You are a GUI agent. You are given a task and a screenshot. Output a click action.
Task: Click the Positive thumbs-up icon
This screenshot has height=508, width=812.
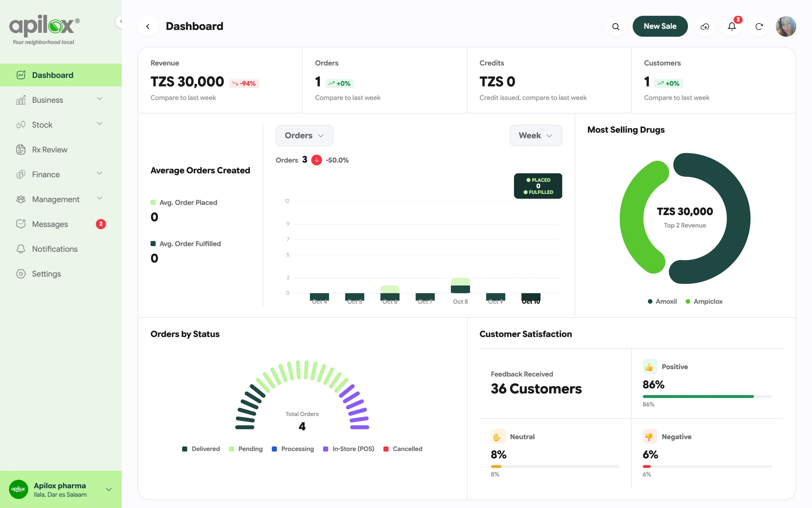650,366
